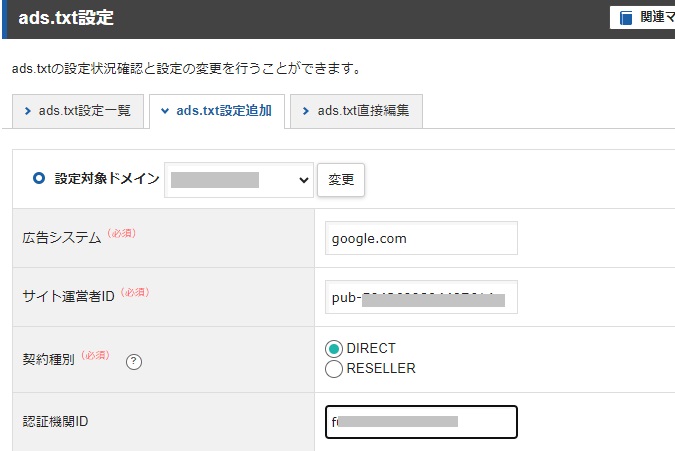Click the 広告システム field label
The width and height of the screenshot is (675, 451).
pyautogui.click(x=61, y=238)
